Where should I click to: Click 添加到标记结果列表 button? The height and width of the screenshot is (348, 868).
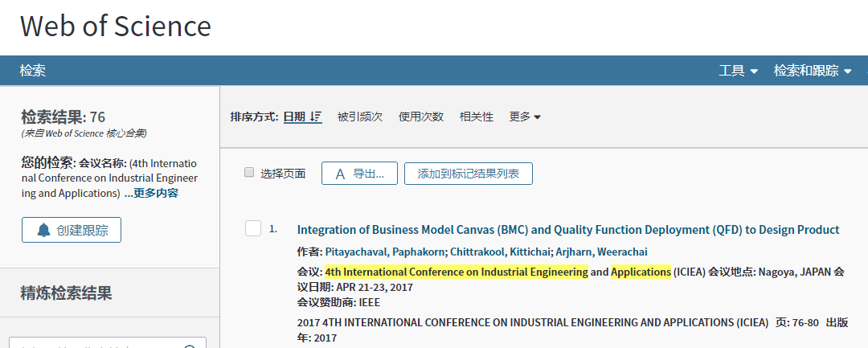[469, 174]
